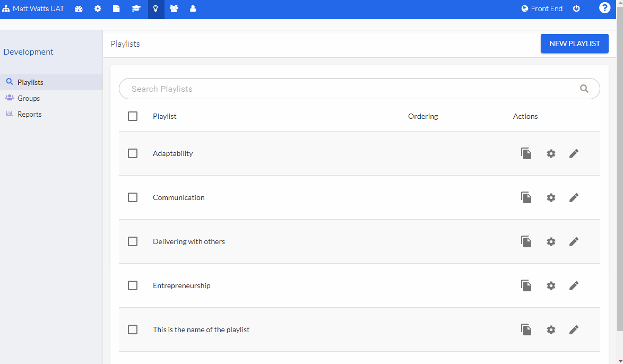Check the select-all playlists checkbox

coord(133,116)
